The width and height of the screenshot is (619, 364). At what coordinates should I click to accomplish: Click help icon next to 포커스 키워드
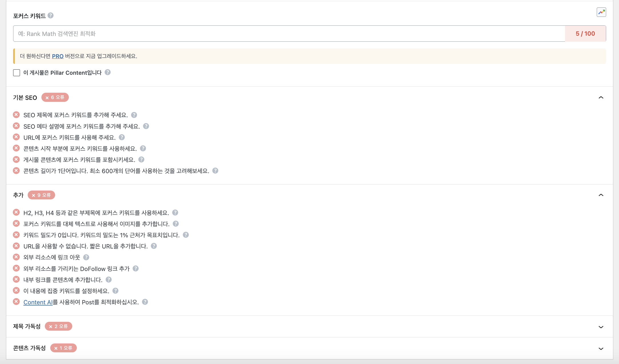51,15
